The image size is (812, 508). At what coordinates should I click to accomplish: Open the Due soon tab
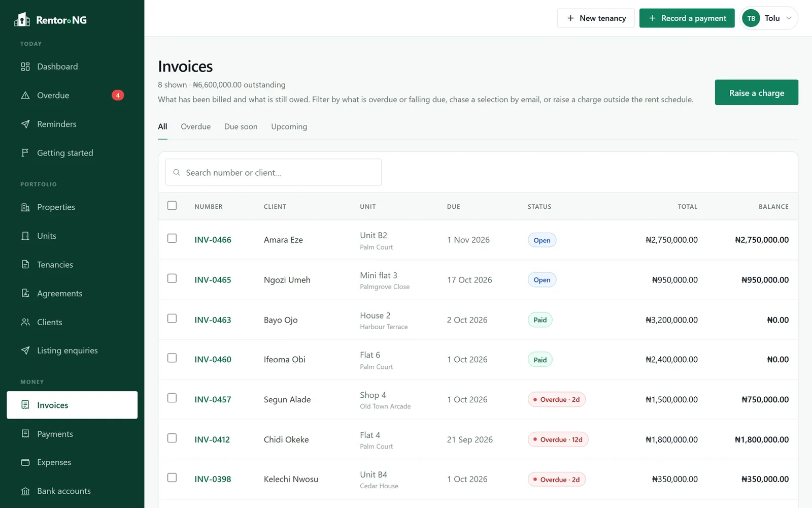(x=241, y=126)
